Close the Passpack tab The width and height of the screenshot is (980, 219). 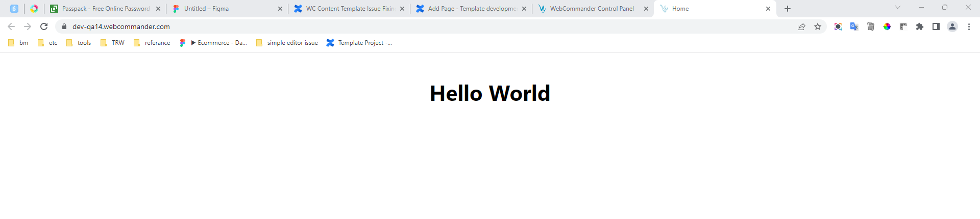pyautogui.click(x=158, y=9)
